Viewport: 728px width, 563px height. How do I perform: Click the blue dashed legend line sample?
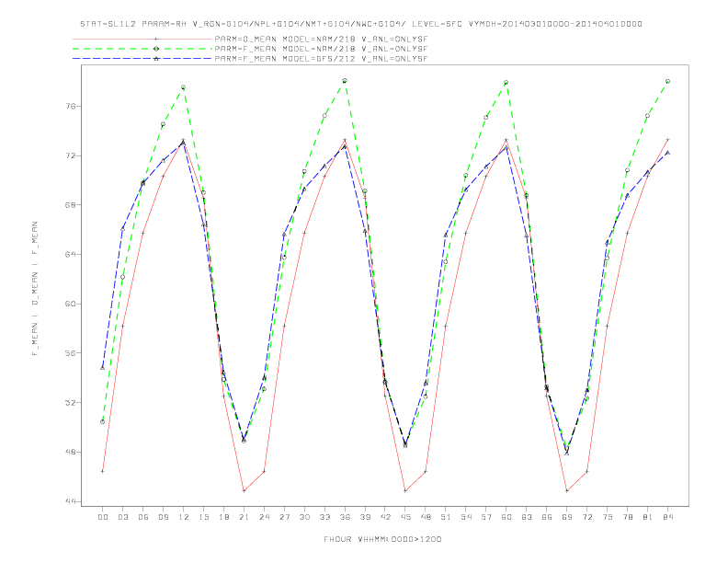pos(142,59)
